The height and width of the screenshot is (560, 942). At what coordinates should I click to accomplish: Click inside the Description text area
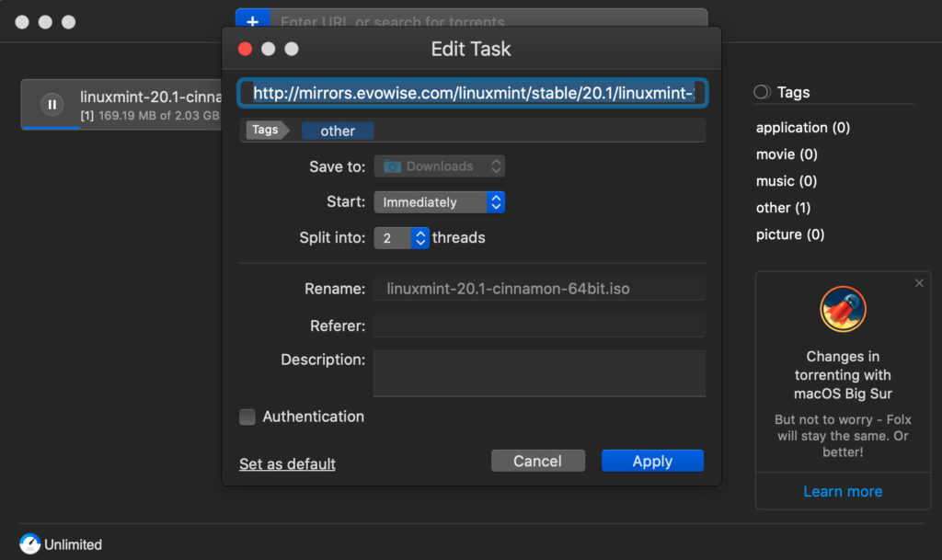(538, 372)
